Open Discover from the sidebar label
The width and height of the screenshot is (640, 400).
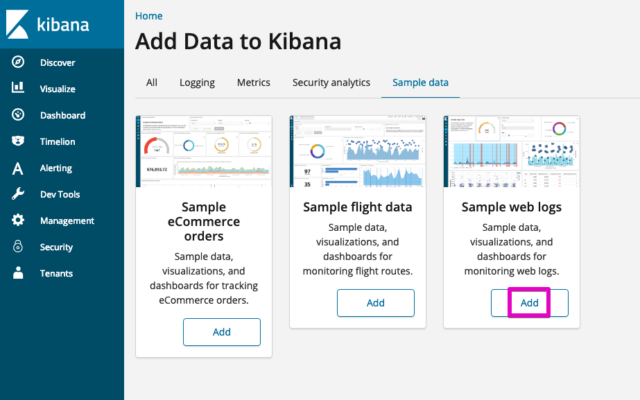58,63
